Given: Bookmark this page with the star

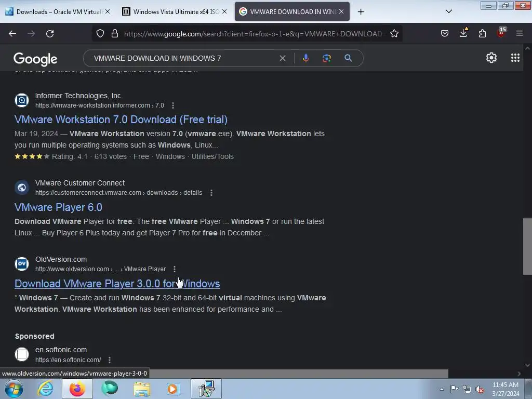Looking at the screenshot, I should pos(394,33).
